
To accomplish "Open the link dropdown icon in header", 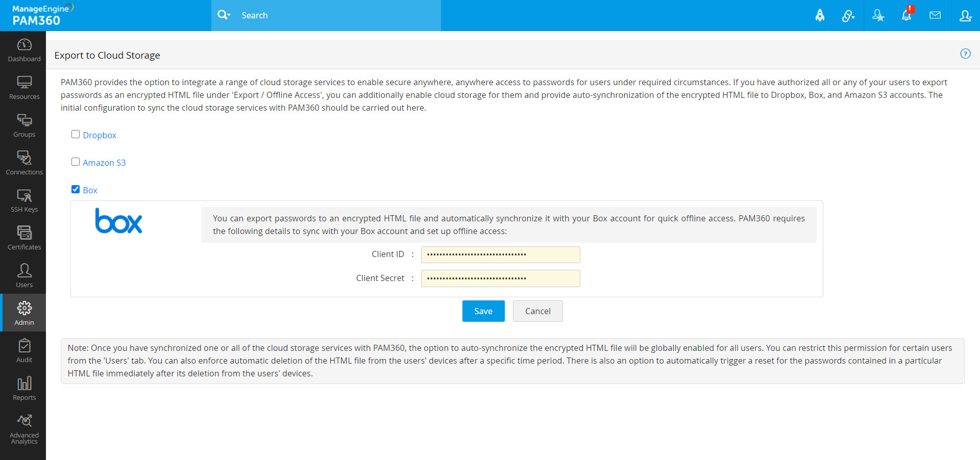I will coord(848,16).
